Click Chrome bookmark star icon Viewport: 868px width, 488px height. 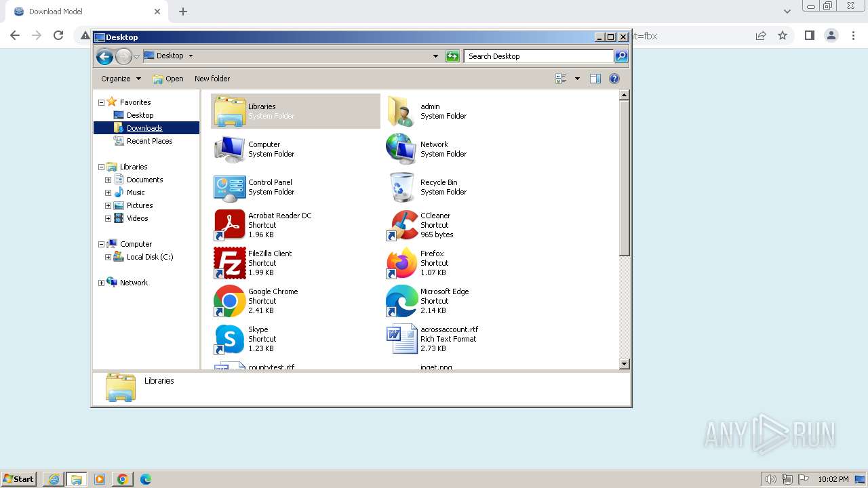pyautogui.click(x=783, y=36)
